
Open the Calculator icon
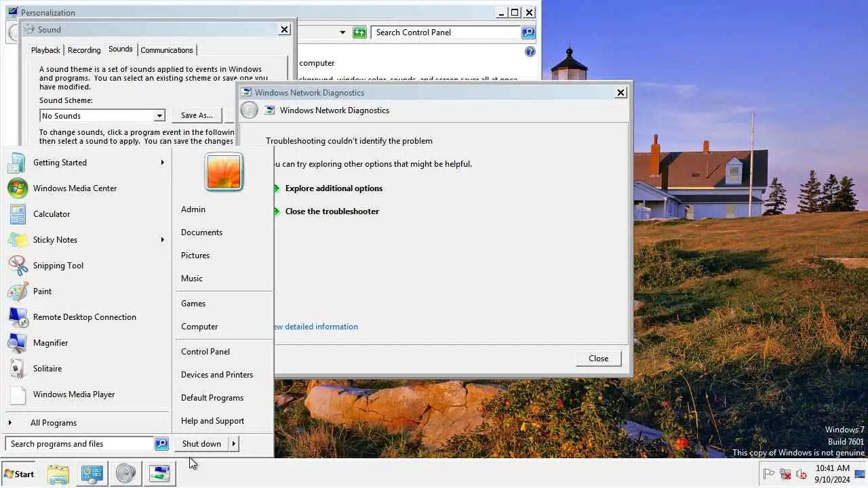18,214
